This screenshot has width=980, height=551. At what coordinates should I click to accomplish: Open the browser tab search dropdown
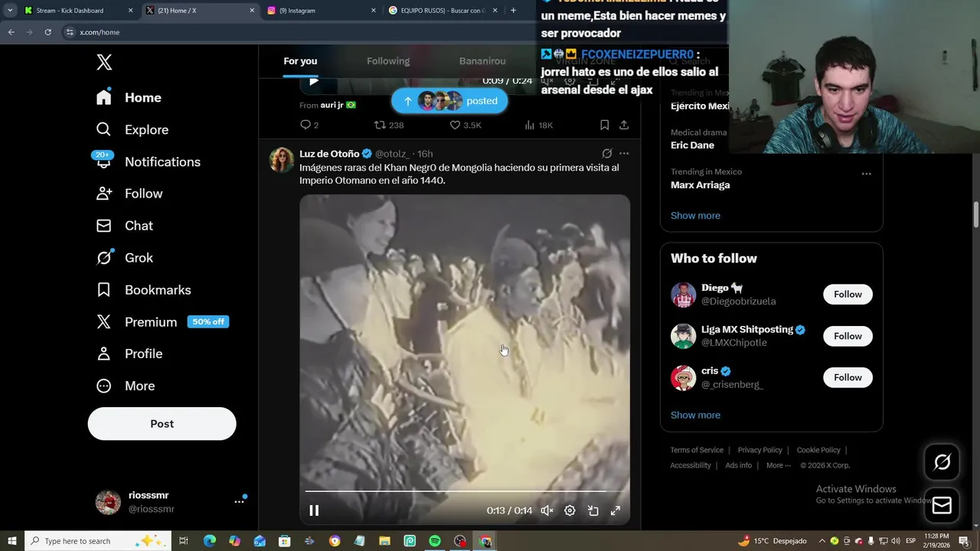[10, 11]
